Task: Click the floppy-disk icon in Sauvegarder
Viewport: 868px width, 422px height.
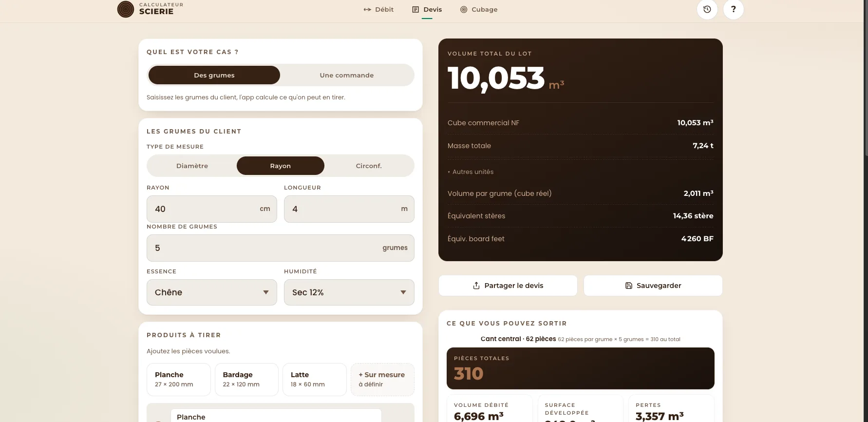Action: click(x=629, y=286)
